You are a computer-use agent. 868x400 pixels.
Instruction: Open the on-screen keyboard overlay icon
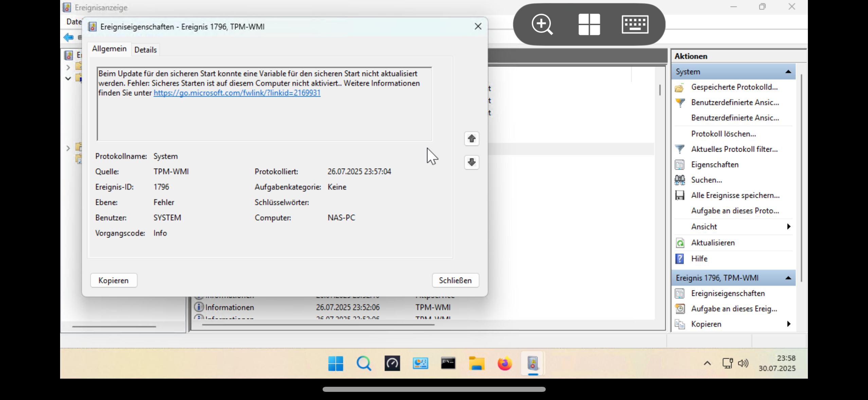(635, 24)
